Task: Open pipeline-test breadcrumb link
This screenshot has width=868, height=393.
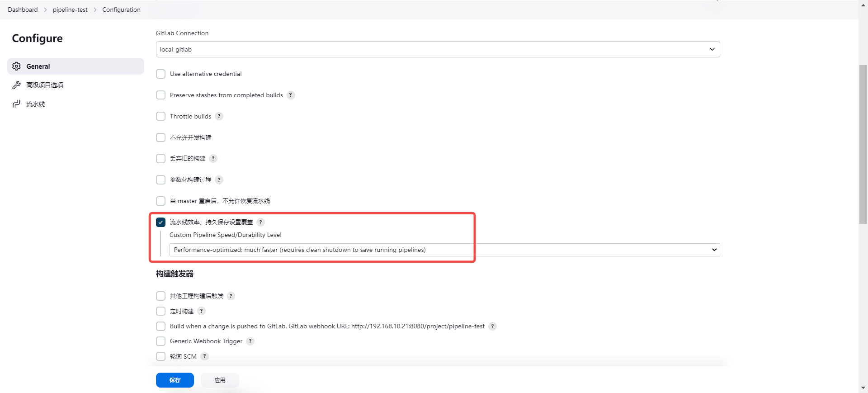Action: click(70, 9)
